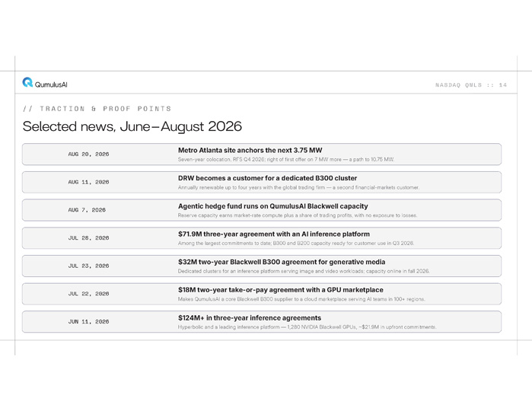Click headline '$124M+ in three-year inference agreements'

point(250,318)
